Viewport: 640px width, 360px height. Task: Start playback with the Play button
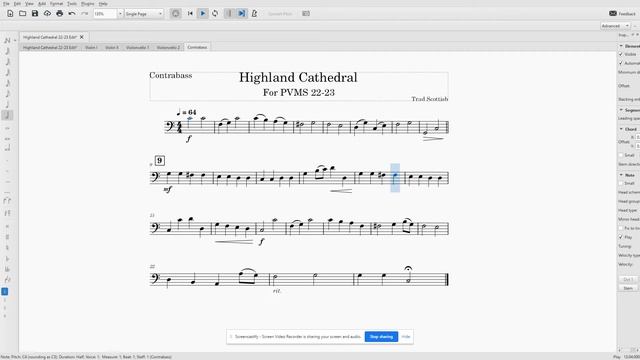202,13
